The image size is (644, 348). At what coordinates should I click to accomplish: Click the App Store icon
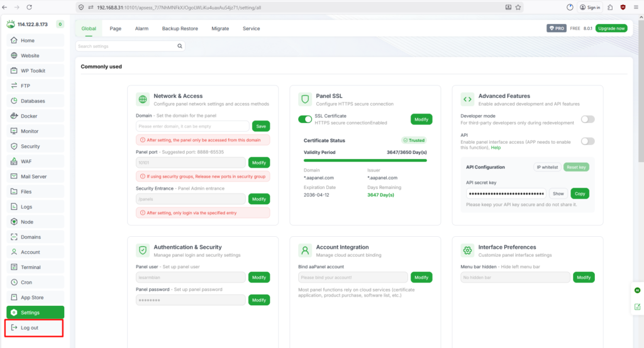14,297
